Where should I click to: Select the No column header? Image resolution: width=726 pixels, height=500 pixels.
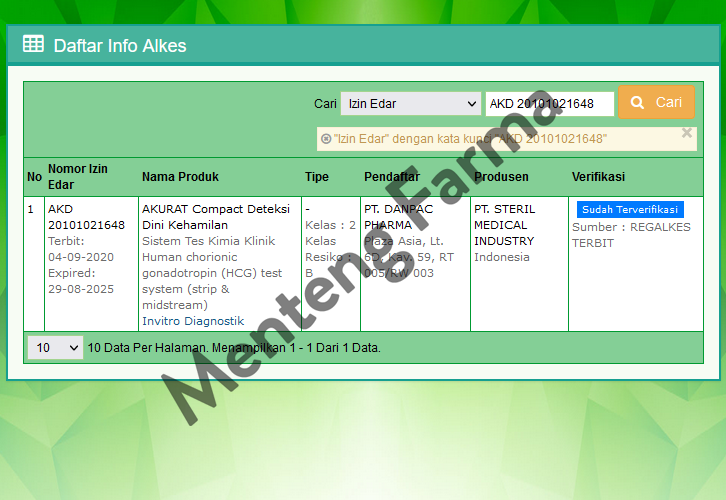[x=34, y=177]
